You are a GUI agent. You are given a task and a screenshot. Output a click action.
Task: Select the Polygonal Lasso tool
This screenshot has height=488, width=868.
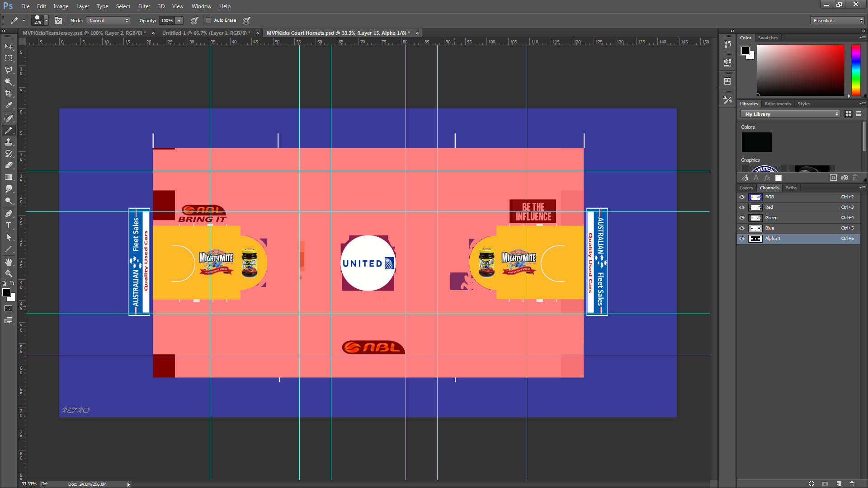point(9,70)
